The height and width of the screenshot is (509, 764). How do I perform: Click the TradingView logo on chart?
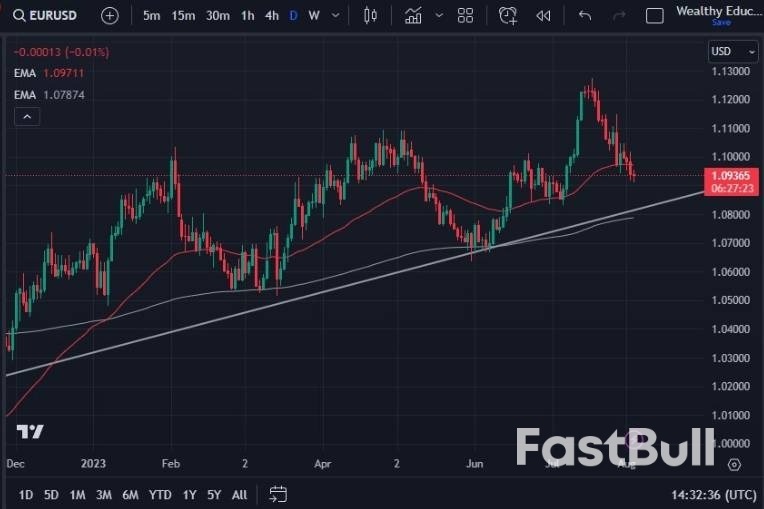[30, 432]
